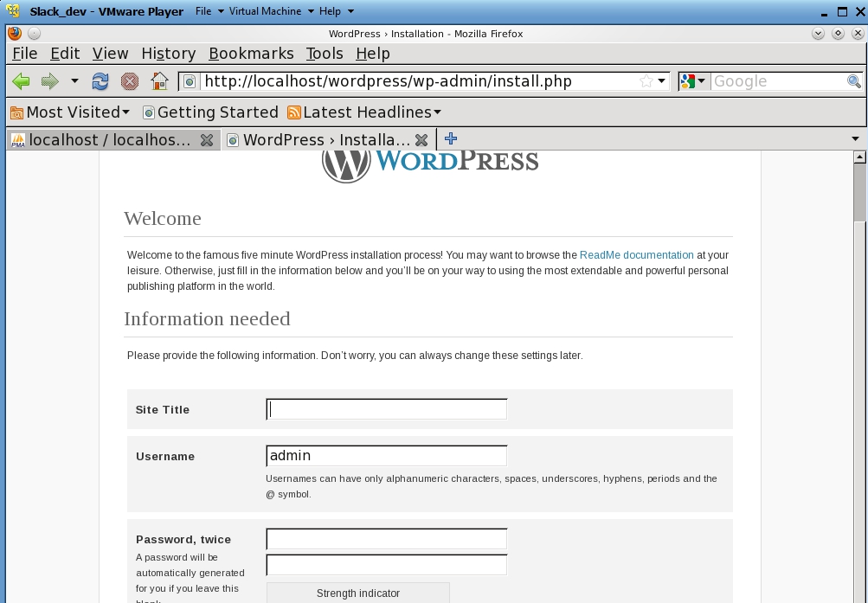Close the WordPress Installation tab

(x=421, y=140)
